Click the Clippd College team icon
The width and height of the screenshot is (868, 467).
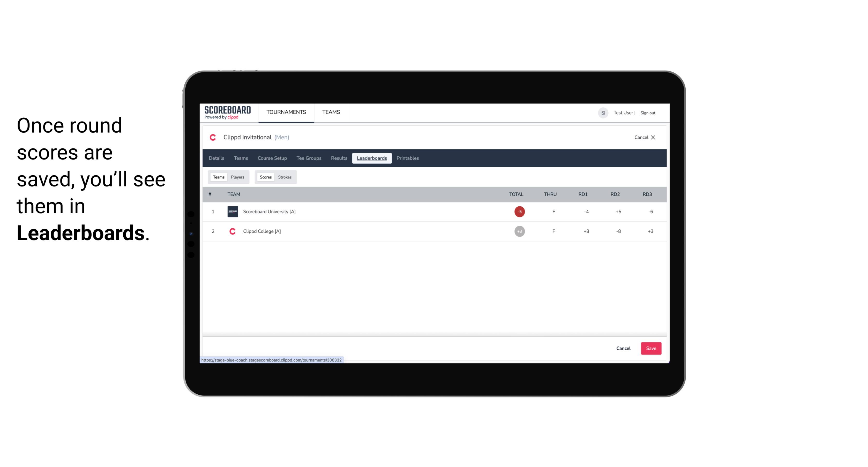[x=232, y=231]
